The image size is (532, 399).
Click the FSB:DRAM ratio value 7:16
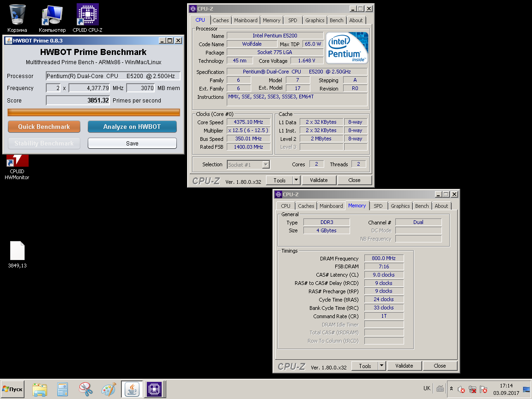384,266
